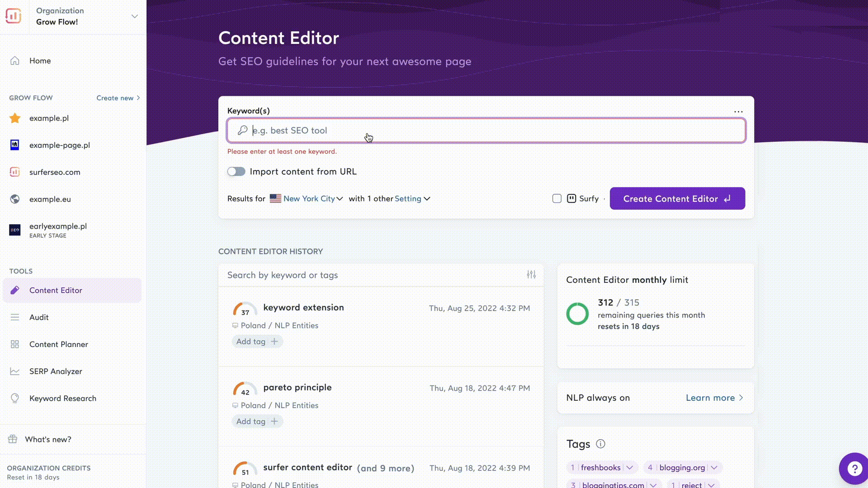The width and height of the screenshot is (868, 488).
Task: Toggle Import content from URL
Action: [x=236, y=172]
